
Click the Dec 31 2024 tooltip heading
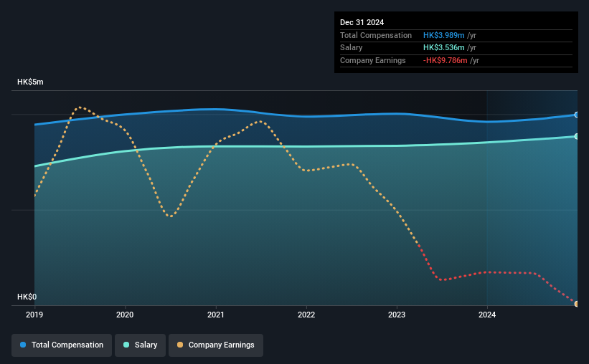click(x=362, y=22)
